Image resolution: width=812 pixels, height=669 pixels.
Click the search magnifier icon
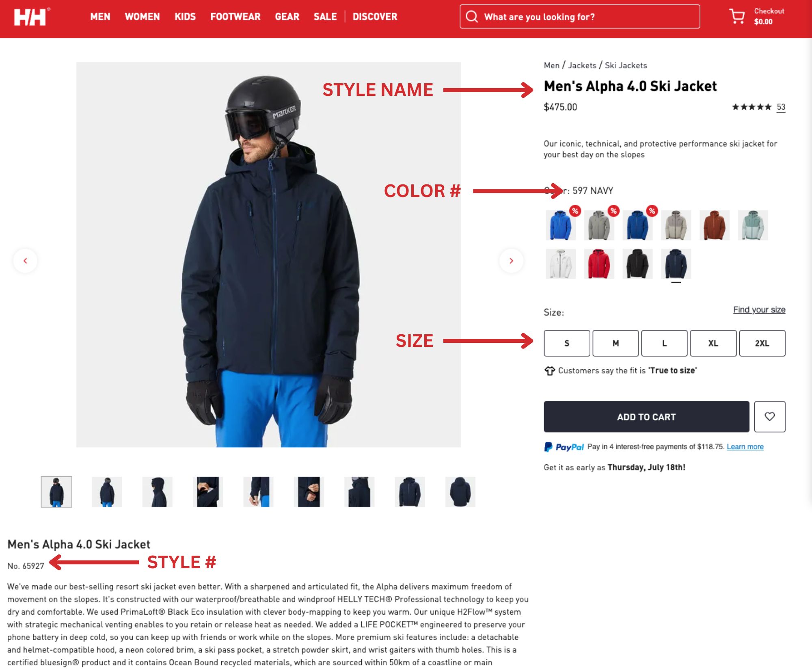click(471, 17)
